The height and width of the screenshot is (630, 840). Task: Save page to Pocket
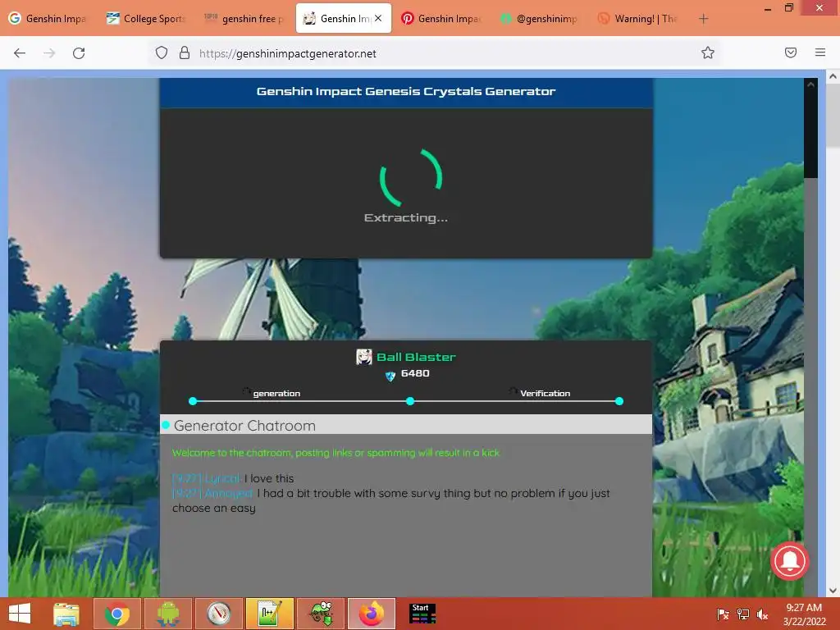pos(791,52)
